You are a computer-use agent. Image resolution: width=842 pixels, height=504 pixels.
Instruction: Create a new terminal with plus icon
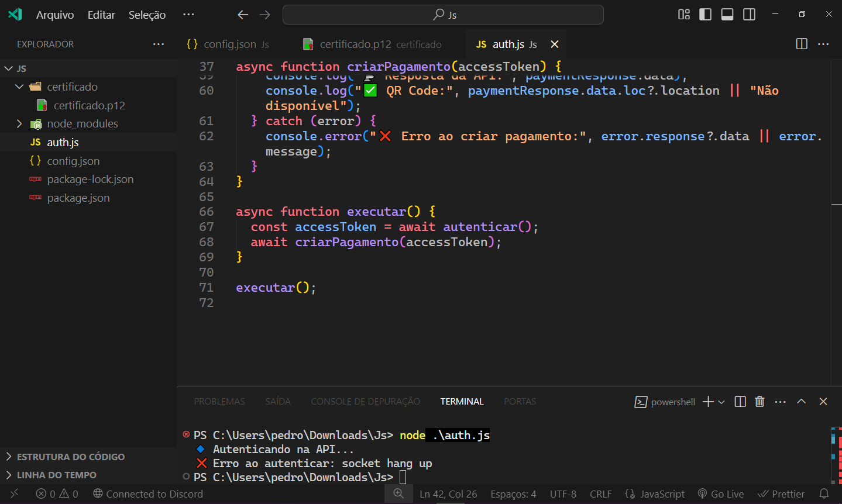coord(708,402)
